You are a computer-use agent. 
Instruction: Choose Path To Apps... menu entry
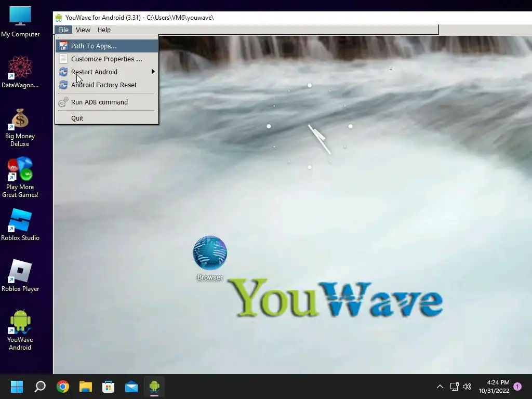[107, 46]
